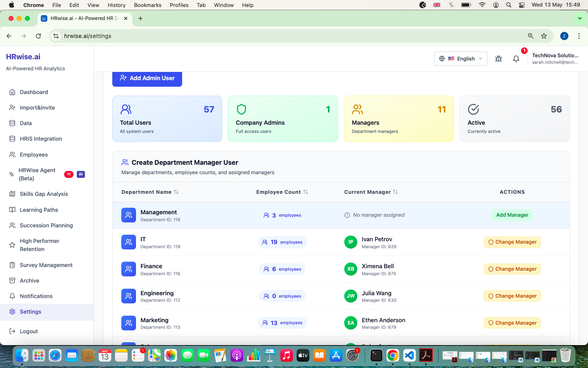Open Visual Studio Code from the dock

tap(409, 355)
